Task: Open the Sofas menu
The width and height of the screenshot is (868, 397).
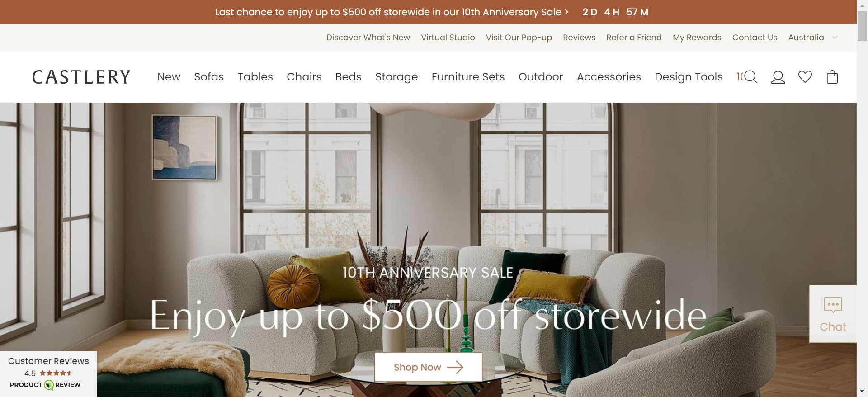Action: [209, 77]
